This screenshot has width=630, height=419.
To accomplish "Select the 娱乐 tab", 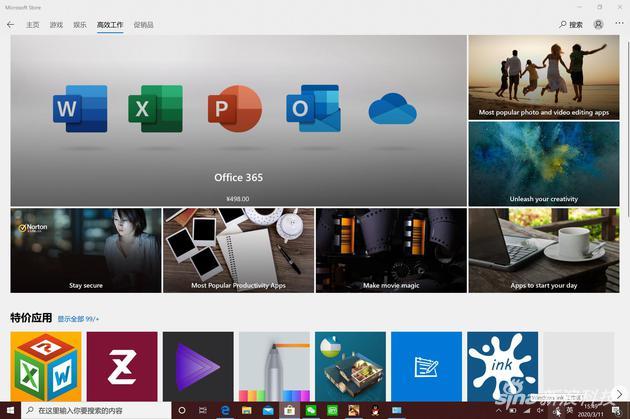I will pos(80,25).
